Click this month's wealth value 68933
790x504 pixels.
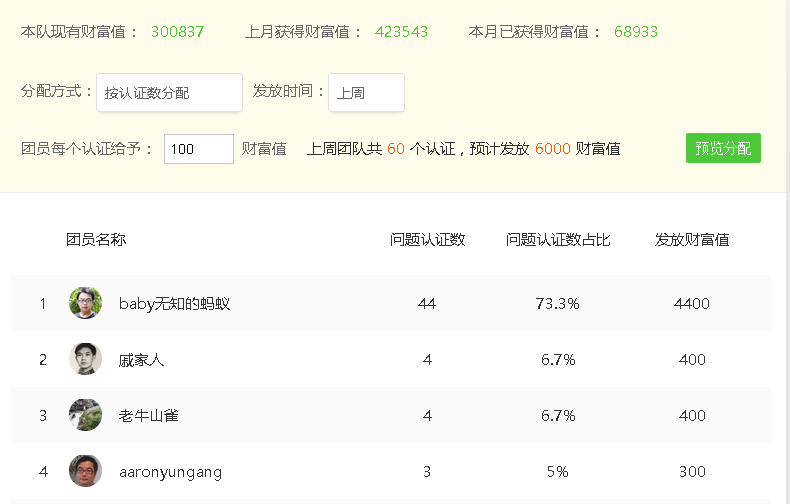click(636, 32)
